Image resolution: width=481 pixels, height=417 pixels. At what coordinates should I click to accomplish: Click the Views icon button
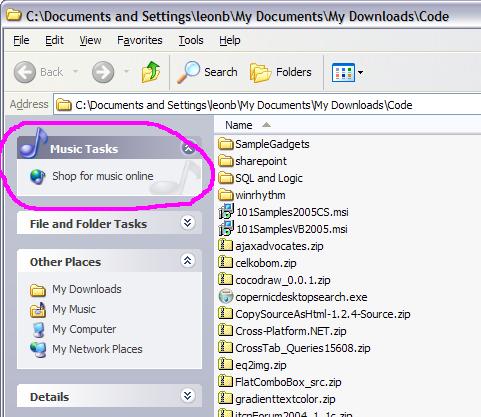[343, 72]
